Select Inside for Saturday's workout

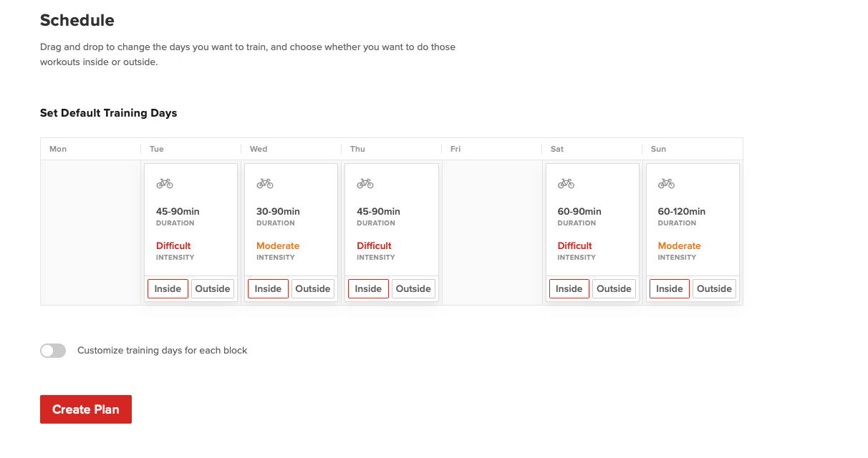tap(569, 289)
